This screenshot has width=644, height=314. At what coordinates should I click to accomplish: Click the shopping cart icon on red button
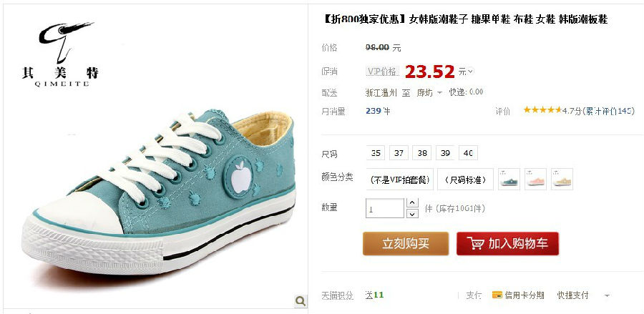[x=475, y=243]
